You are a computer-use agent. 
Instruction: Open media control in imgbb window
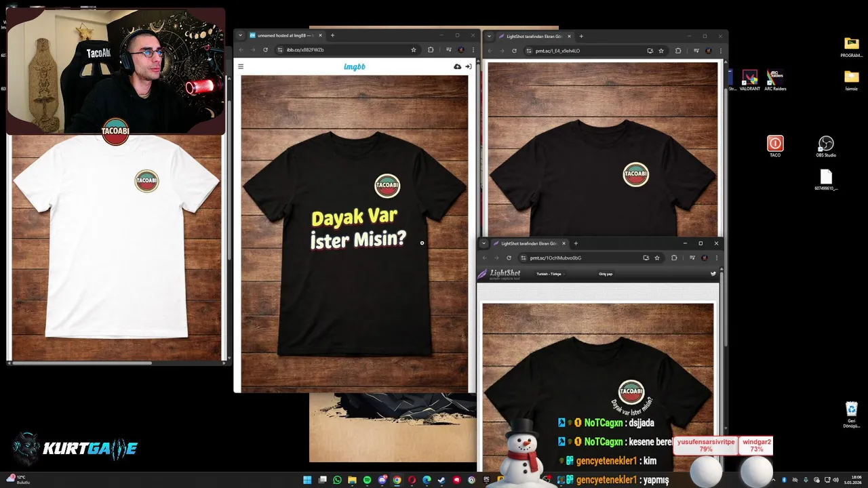(x=448, y=49)
